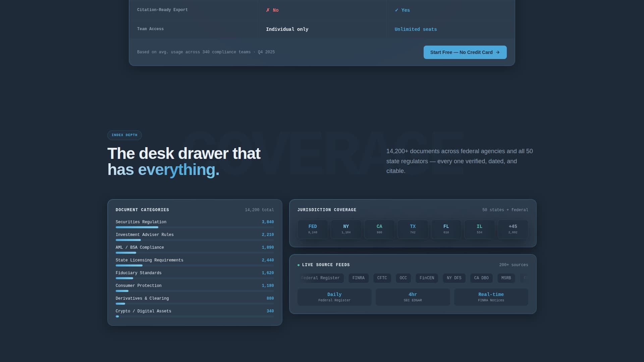Click the FinCEN source chip

pyautogui.click(x=427, y=278)
